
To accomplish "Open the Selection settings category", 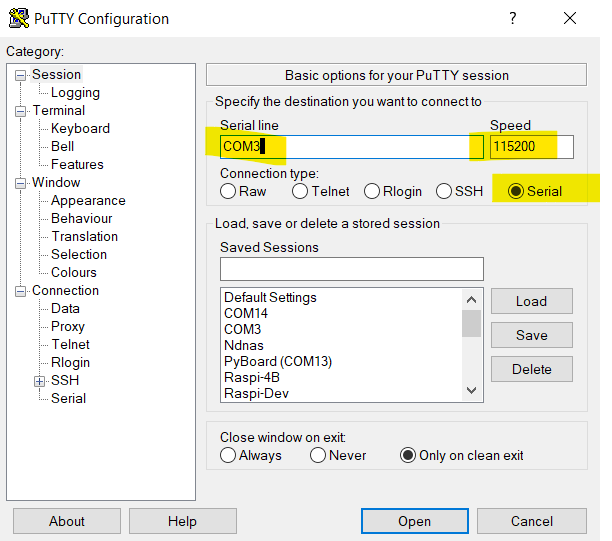I will point(79,254).
